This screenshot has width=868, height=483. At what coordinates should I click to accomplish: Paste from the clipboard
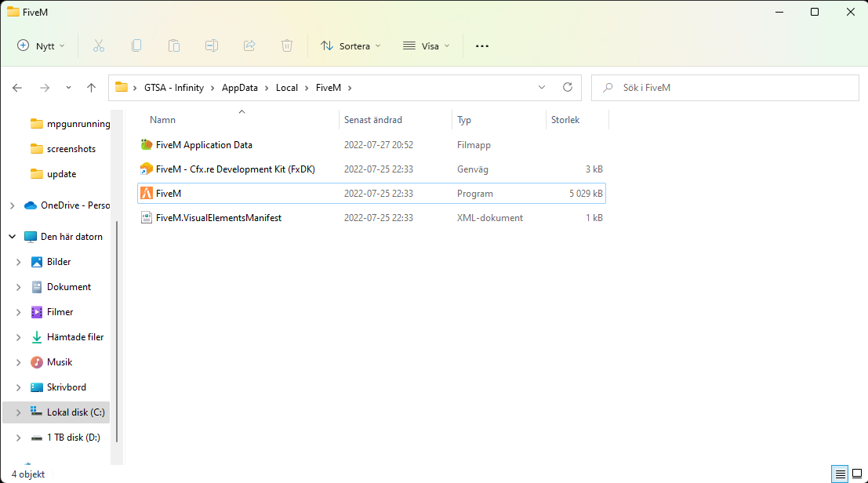coord(173,45)
